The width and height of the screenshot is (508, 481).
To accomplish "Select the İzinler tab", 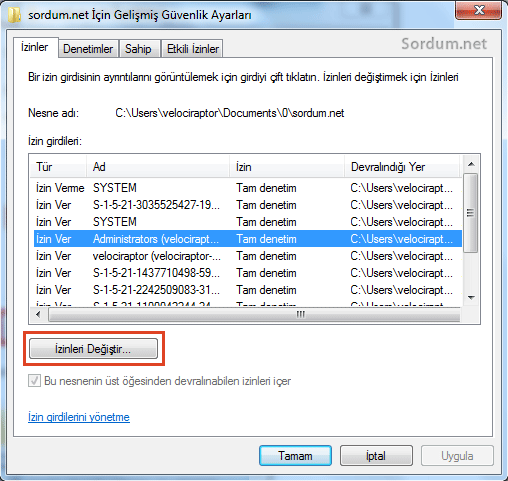I will 35,47.
